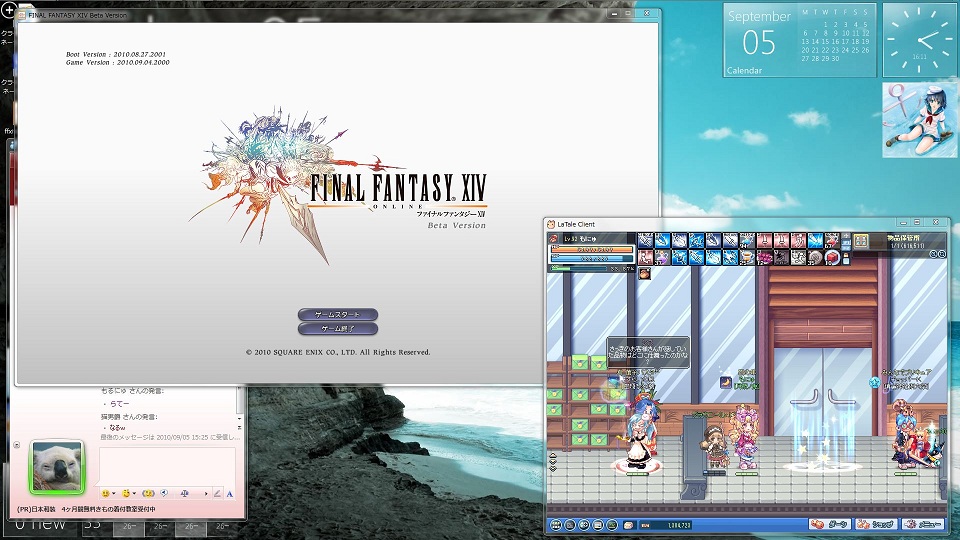Click the Boot Version text in FFXIV
This screenshot has width=960, height=540.
coord(116,54)
